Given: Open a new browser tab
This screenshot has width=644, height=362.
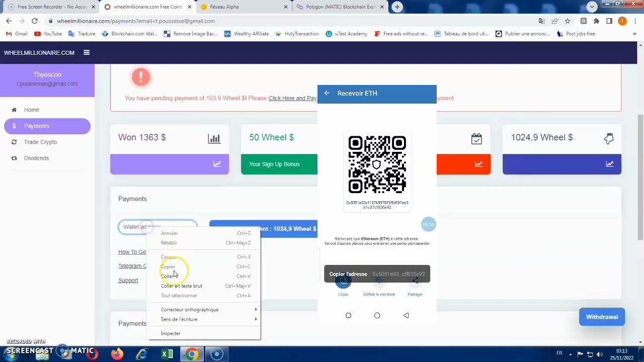Looking at the screenshot, I should (x=397, y=7).
